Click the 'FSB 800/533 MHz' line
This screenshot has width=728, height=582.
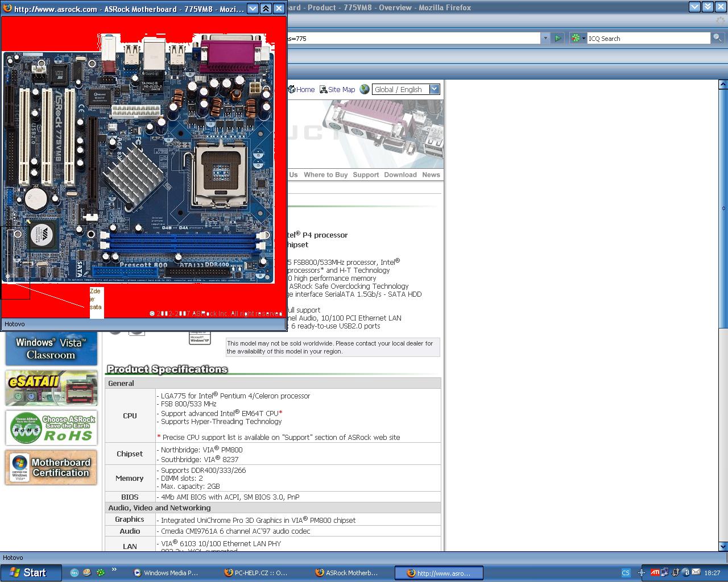pyautogui.click(x=187, y=404)
